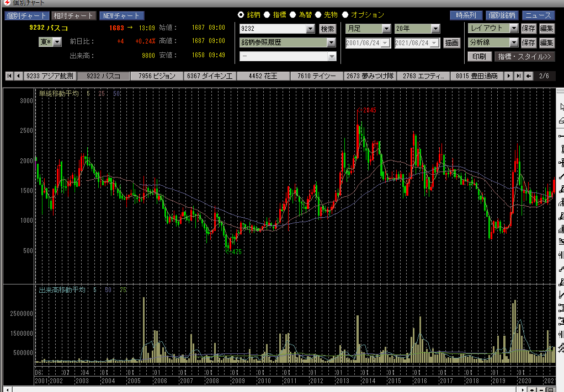
Task: Zoom out chart with minus button
Action: [541, 389]
